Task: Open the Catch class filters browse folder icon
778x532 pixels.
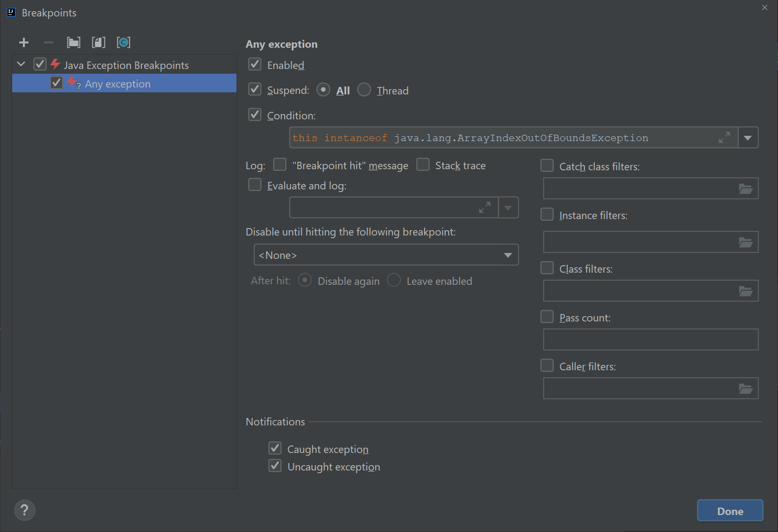Action: pyautogui.click(x=746, y=189)
